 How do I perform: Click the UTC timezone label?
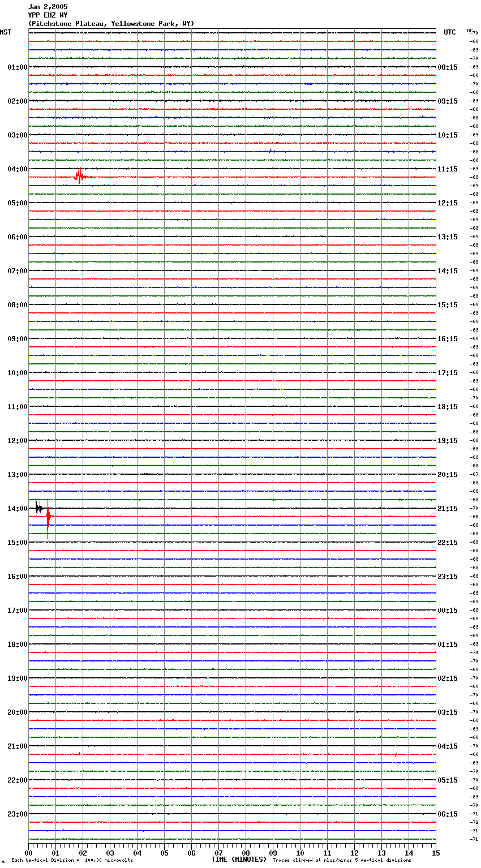[450, 32]
